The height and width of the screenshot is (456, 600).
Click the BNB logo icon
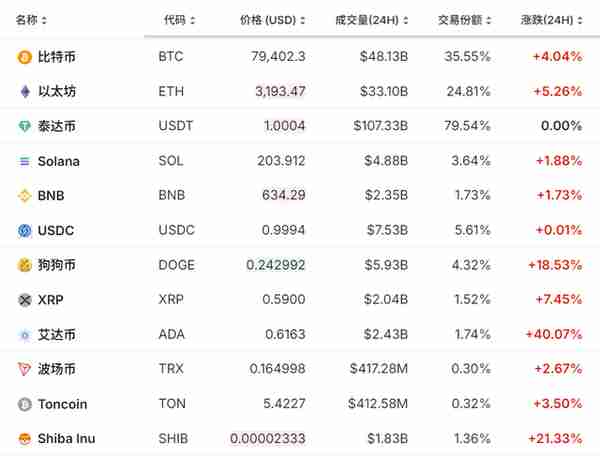coord(24,196)
